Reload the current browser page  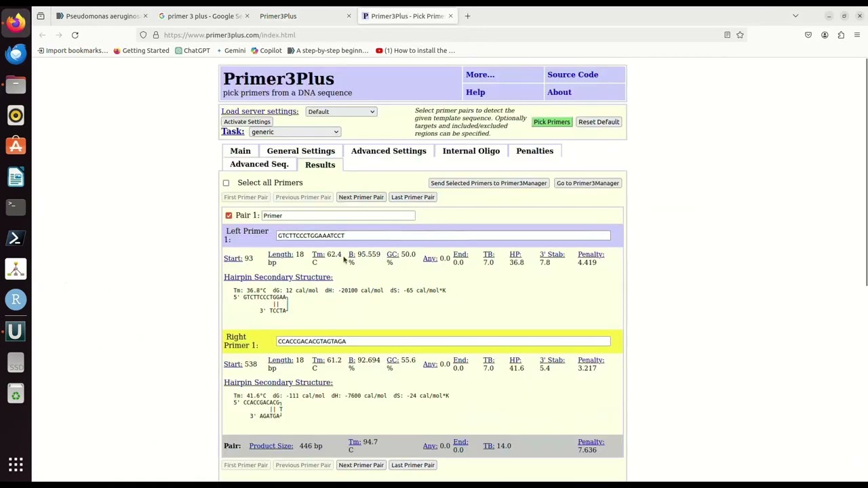[75, 35]
